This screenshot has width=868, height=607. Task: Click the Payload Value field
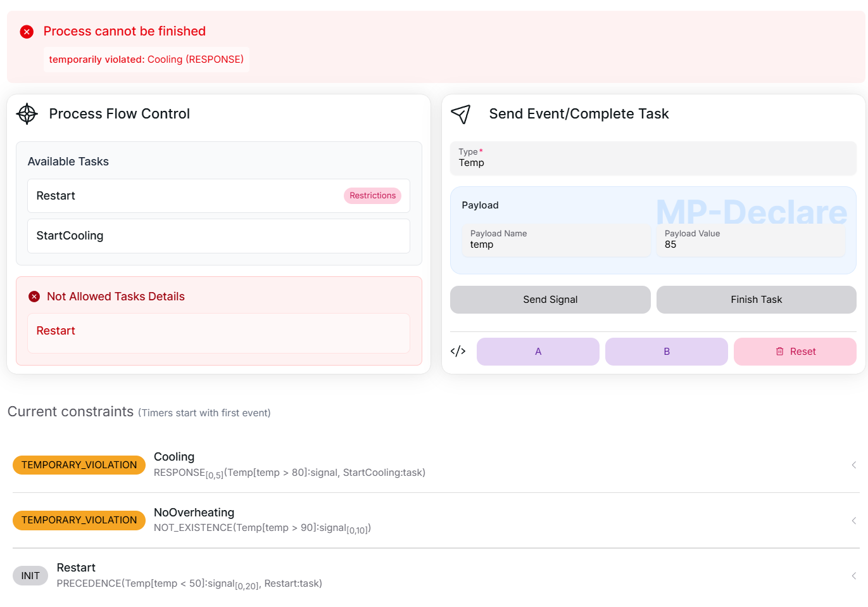tap(750, 240)
